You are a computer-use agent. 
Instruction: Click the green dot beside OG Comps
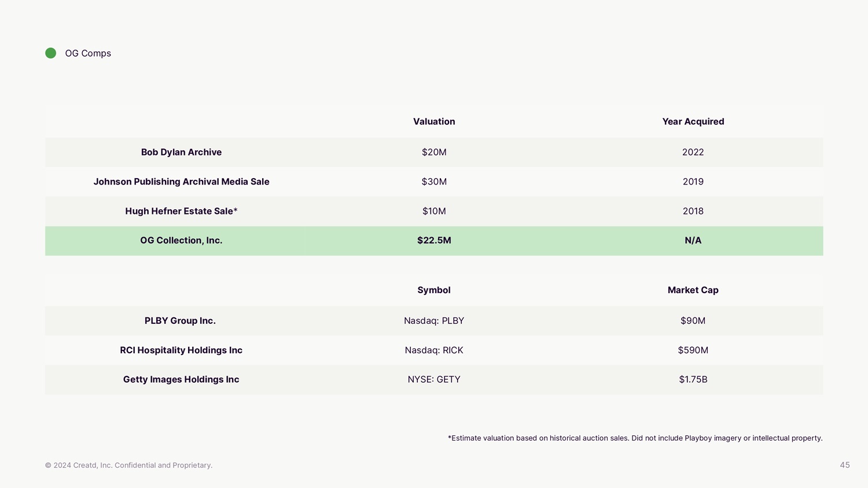pyautogui.click(x=51, y=53)
